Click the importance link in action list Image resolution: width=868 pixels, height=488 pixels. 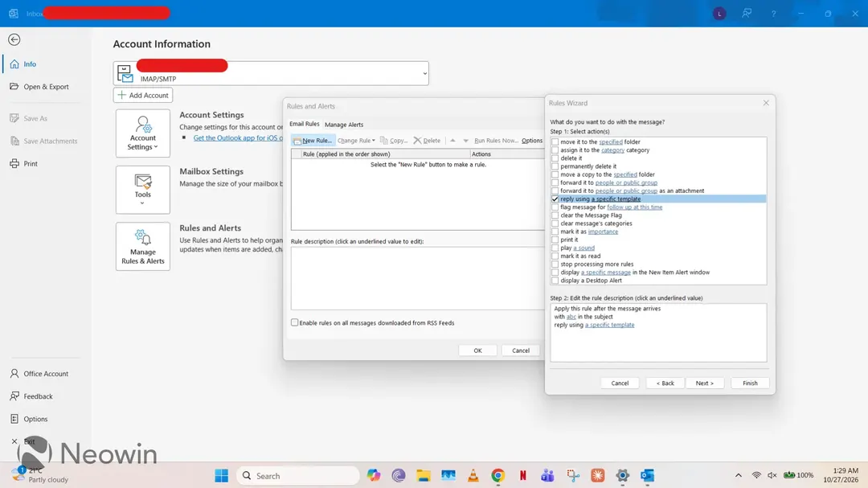point(603,232)
